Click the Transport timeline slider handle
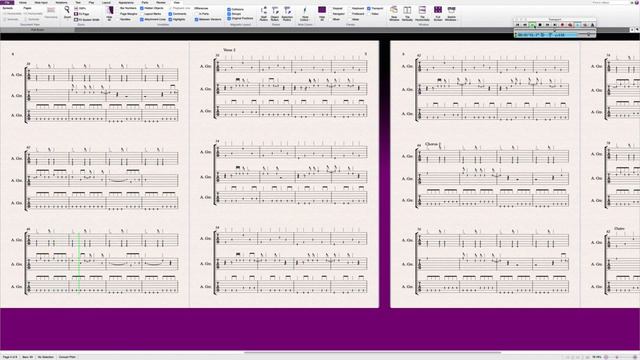Image resolution: width=640 pixels, height=360 pixels. click(x=555, y=30)
